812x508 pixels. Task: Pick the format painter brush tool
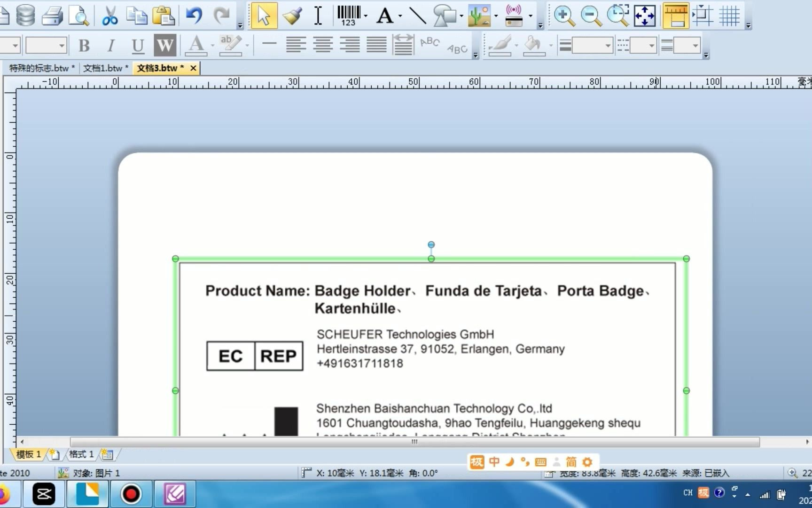click(x=291, y=16)
